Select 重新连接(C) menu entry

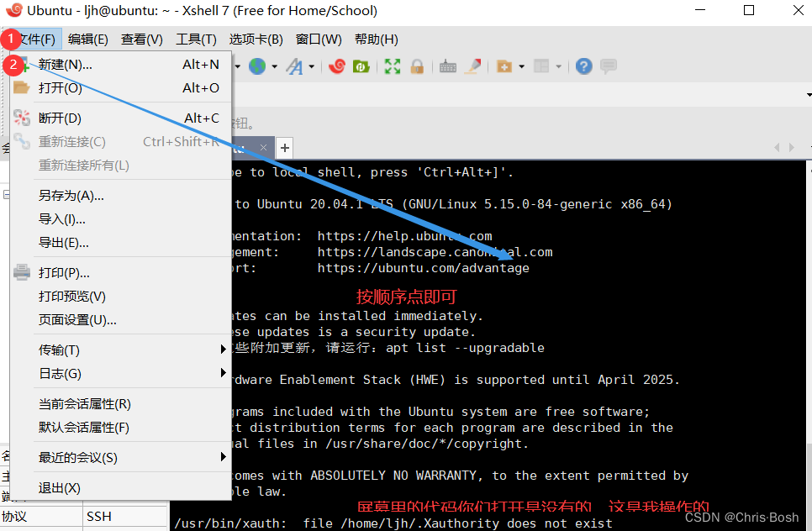pos(121,141)
